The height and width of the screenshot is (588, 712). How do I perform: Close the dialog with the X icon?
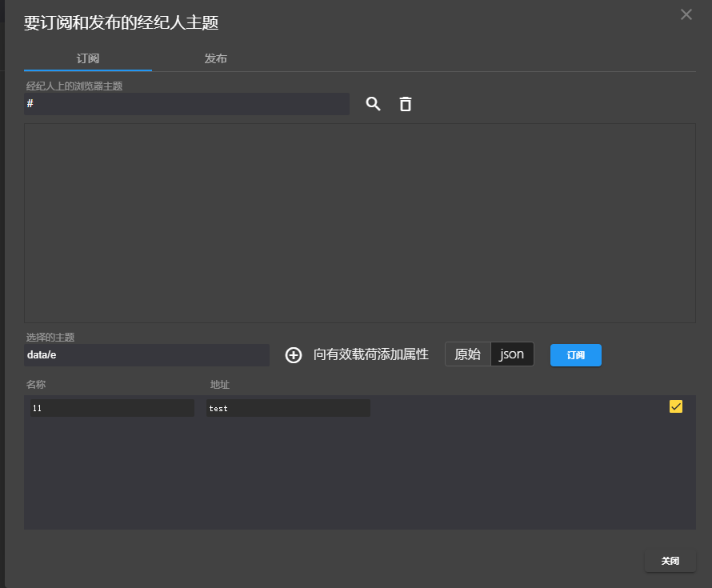686,14
